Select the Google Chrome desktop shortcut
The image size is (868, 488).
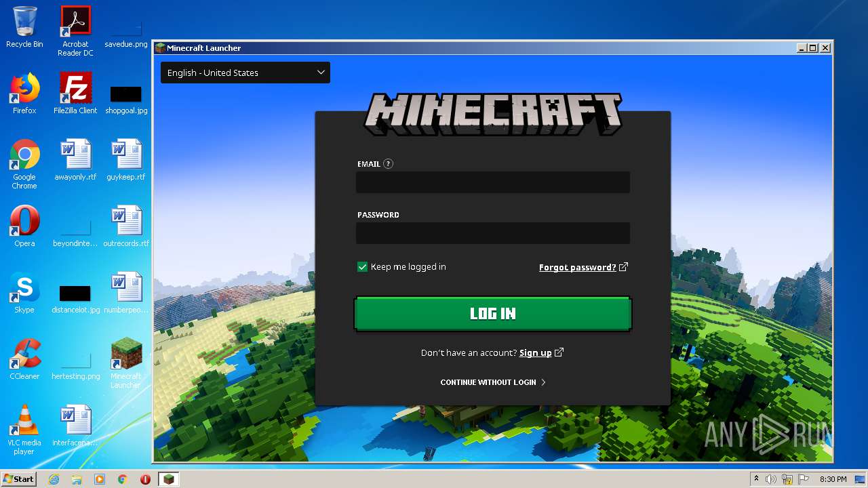(x=24, y=164)
